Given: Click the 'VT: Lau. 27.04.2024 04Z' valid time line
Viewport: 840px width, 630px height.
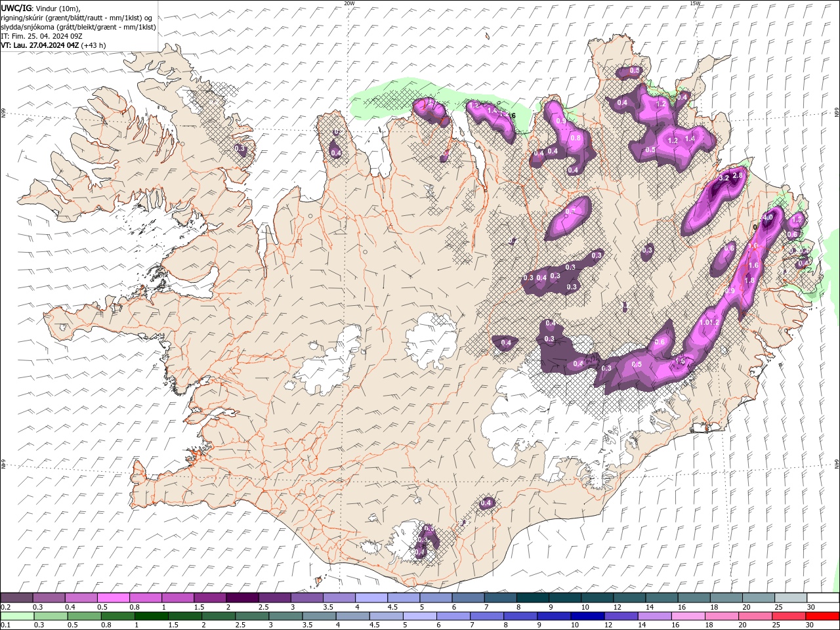Looking at the screenshot, I should (x=40, y=45).
